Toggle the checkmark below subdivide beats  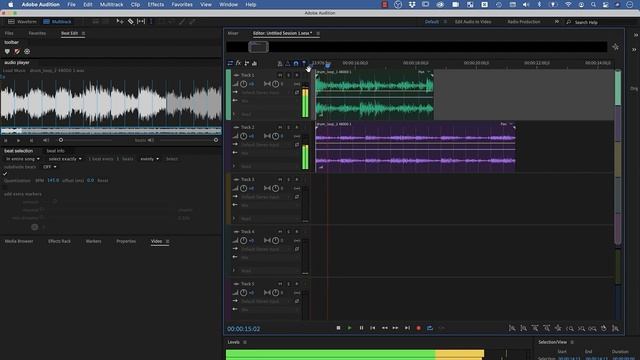tap(5, 174)
